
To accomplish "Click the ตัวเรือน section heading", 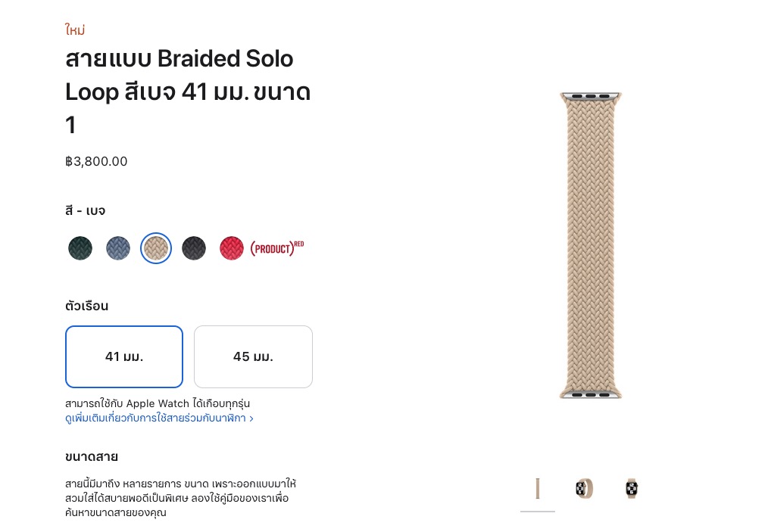I will pos(87,306).
